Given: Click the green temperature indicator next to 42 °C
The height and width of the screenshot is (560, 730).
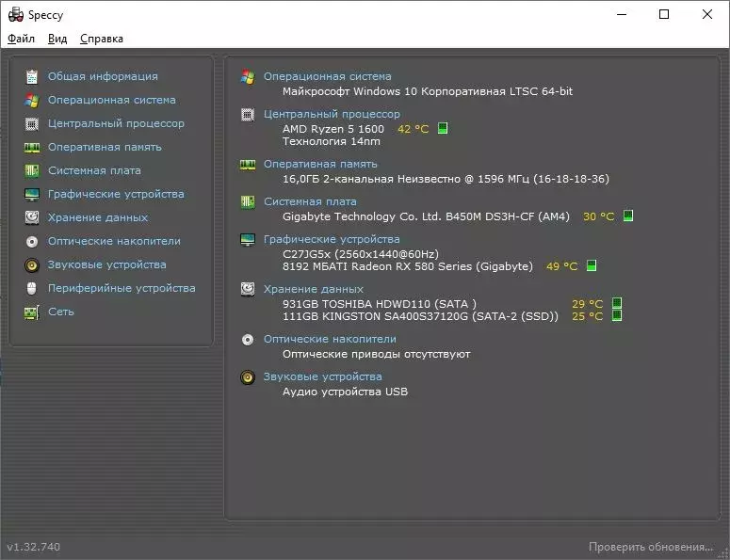Looking at the screenshot, I should (x=443, y=128).
